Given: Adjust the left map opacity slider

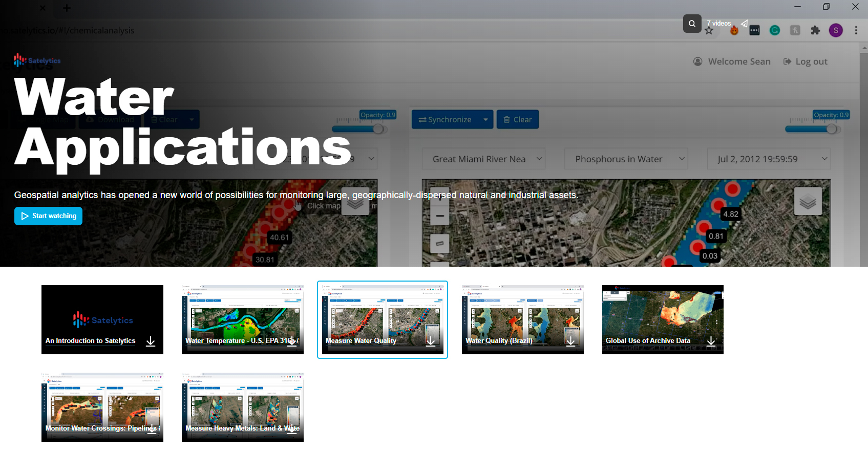Looking at the screenshot, I should (378, 129).
